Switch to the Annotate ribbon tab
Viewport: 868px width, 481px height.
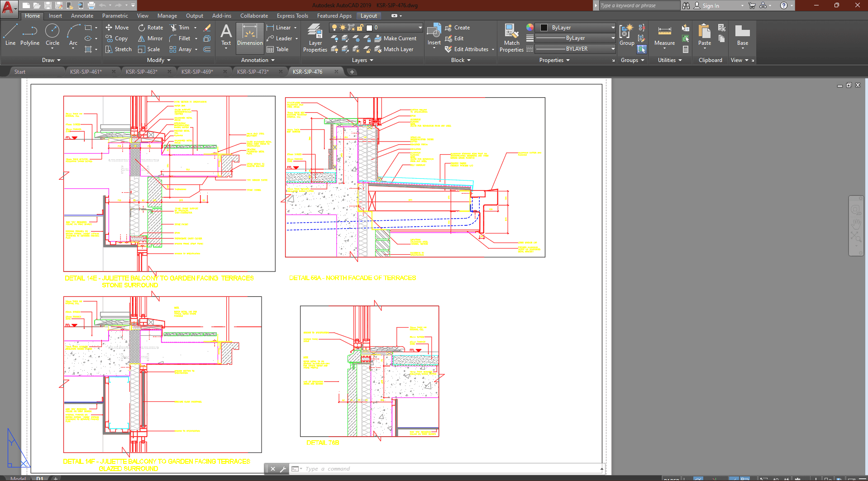click(x=82, y=16)
